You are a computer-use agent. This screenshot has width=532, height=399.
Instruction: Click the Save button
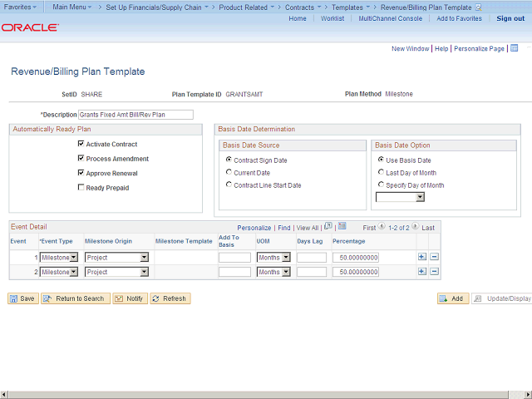pos(23,298)
